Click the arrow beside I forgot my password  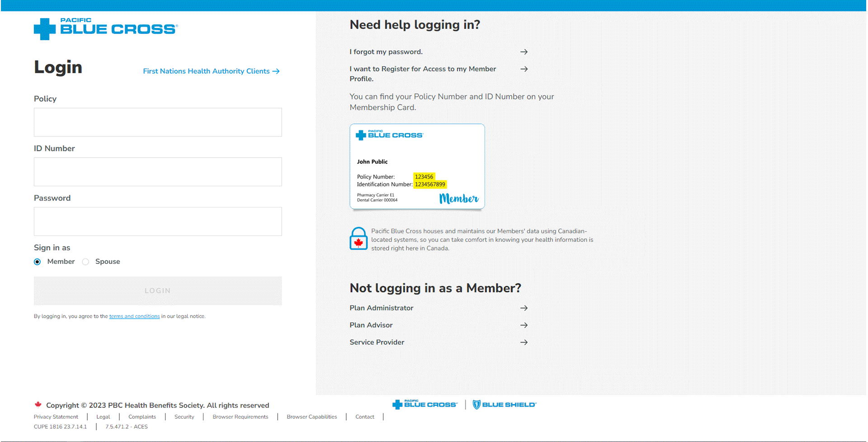coord(524,52)
